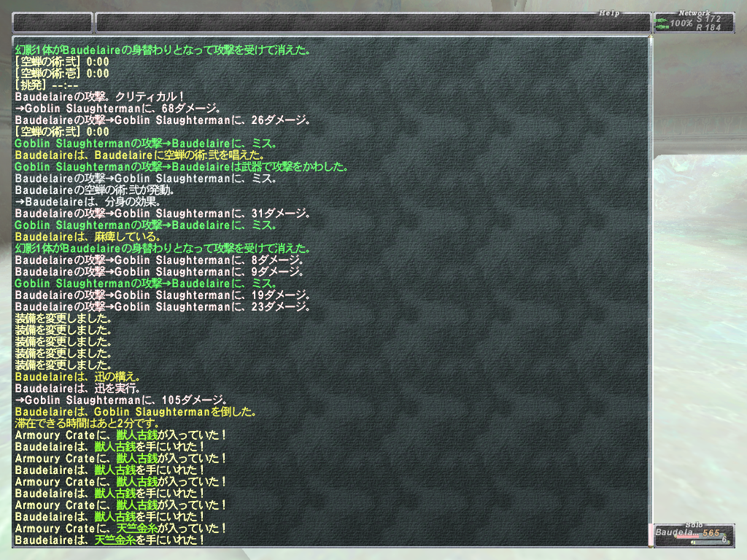Click the long empty top status bar
Screen dimensions: 747x560
point(372,23)
